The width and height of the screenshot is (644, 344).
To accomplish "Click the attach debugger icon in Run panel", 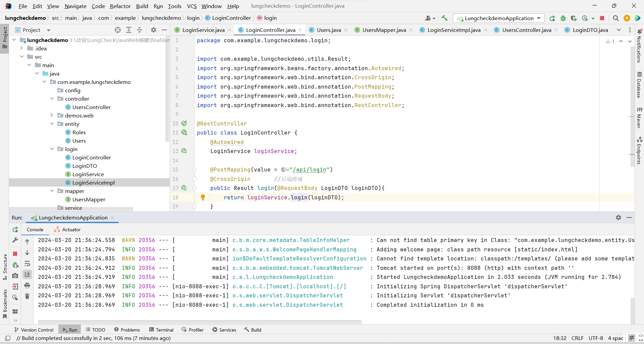I will 15,265.
